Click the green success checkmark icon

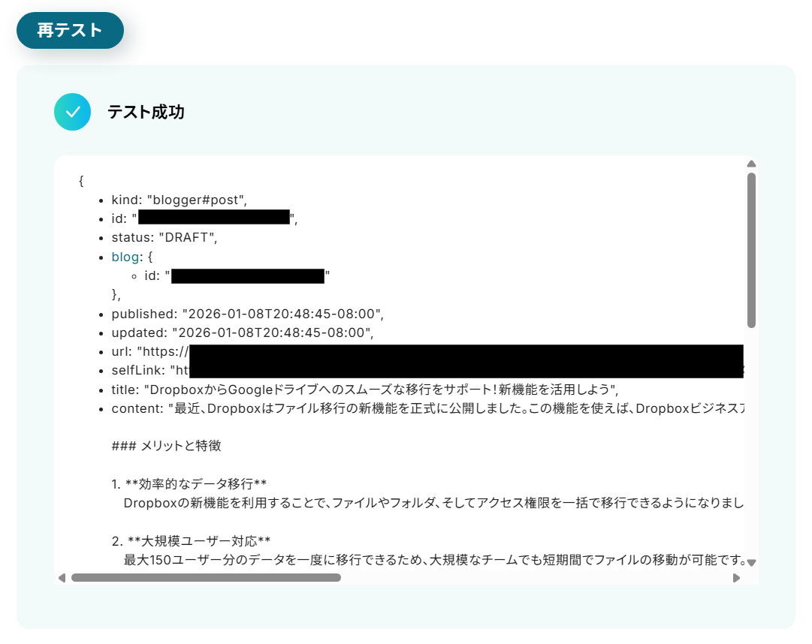(73, 112)
